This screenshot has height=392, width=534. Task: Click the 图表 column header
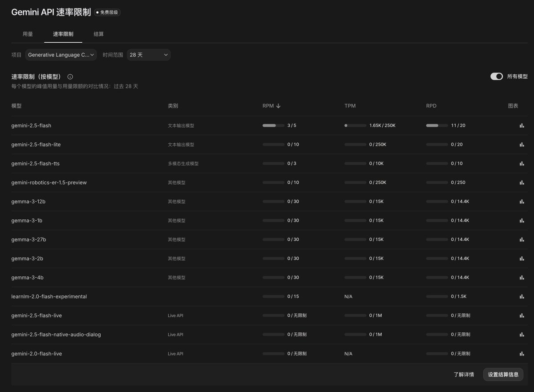coord(513,106)
